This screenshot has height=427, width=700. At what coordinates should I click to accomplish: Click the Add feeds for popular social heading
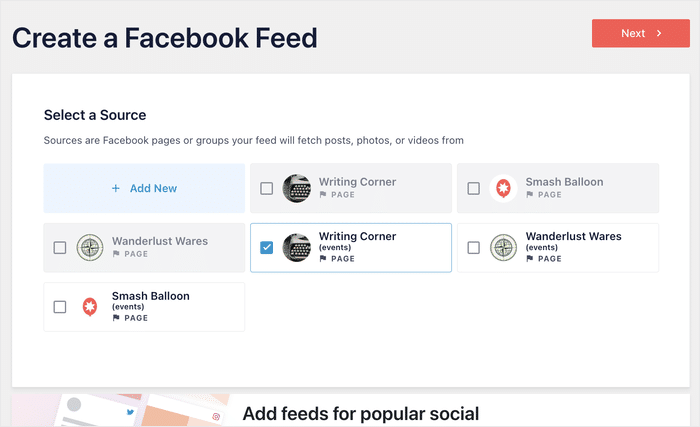click(361, 414)
